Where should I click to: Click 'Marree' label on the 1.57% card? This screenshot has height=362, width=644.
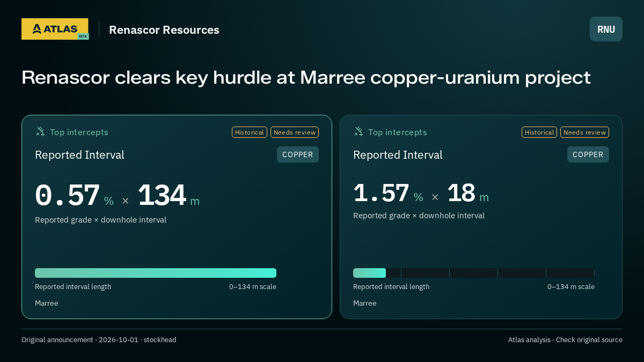click(x=365, y=304)
